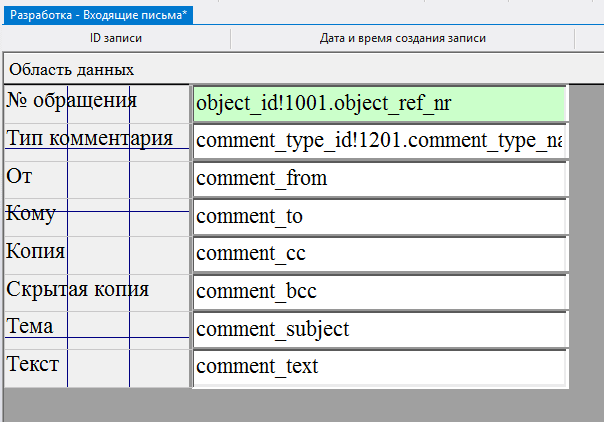Click the Скрытая копия label

pos(77,289)
